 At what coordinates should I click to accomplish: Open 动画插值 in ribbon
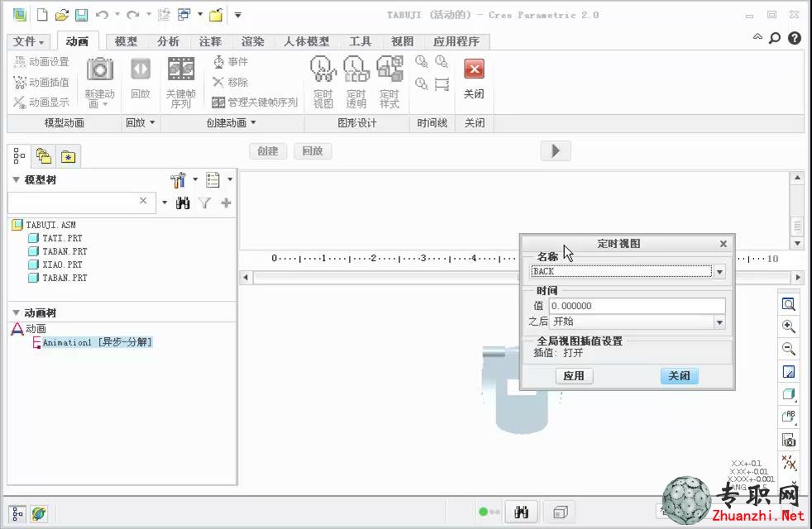[x=41, y=82]
